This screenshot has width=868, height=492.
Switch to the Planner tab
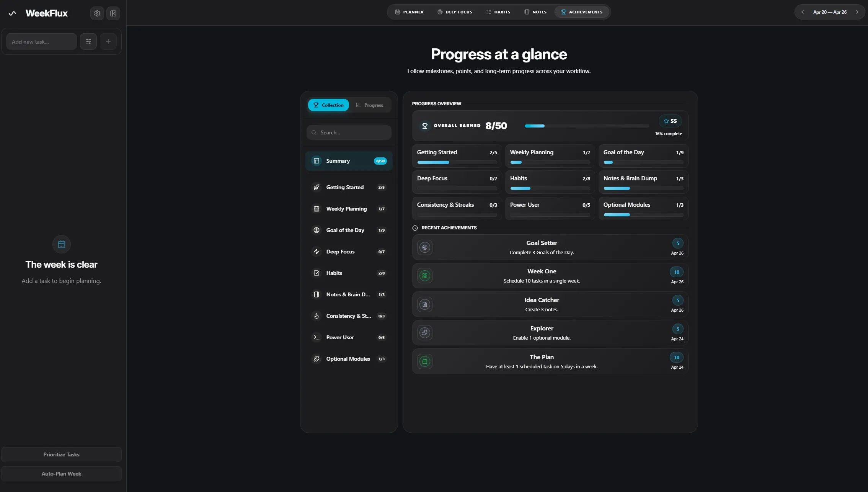tap(409, 12)
